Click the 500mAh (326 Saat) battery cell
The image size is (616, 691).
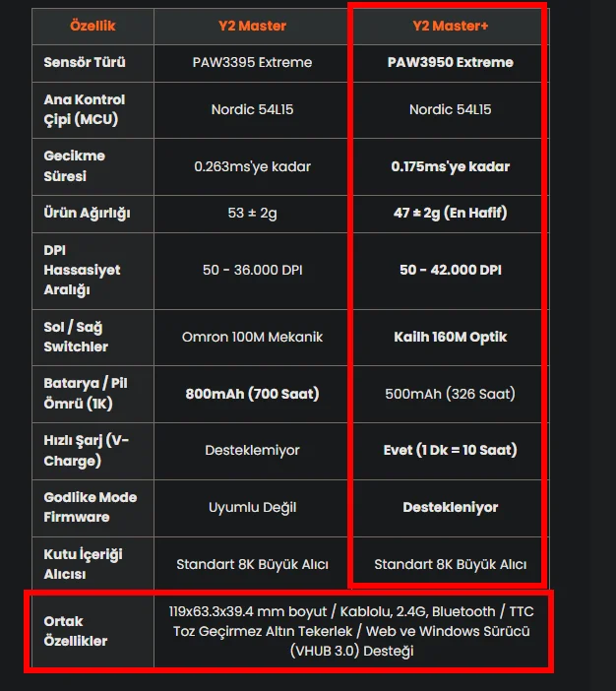pyautogui.click(x=450, y=394)
